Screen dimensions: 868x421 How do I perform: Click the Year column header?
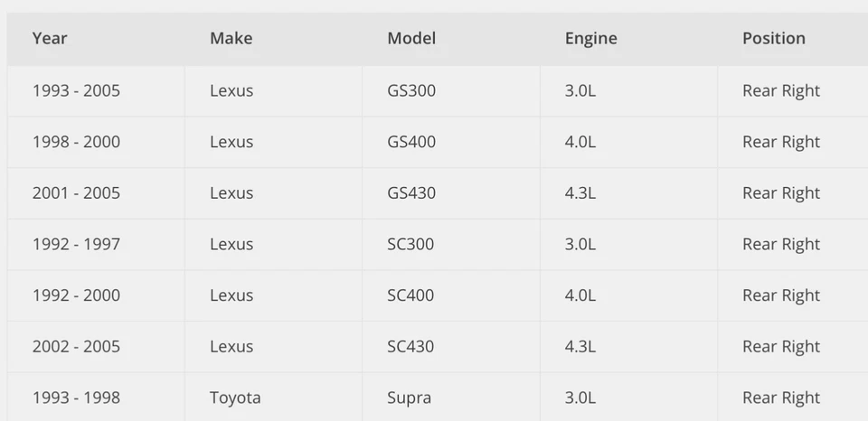pyautogui.click(x=50, y=38)
